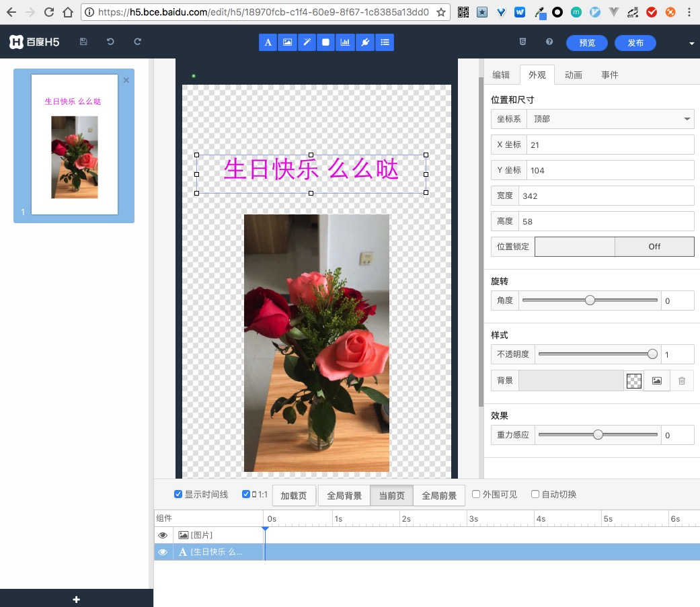Open the form/list component tool
The height and width of the screenshot is (607, 700).
384,42
